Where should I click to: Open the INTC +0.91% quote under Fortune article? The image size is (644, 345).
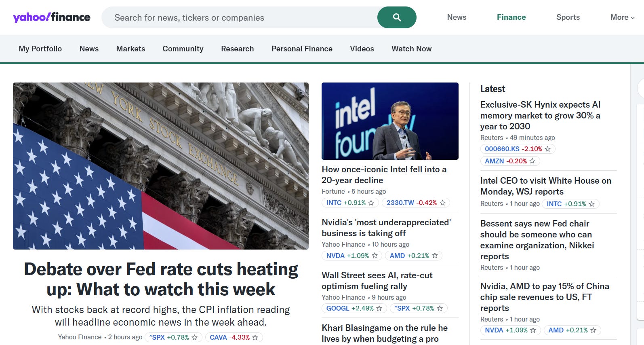(x=346, y=203)
